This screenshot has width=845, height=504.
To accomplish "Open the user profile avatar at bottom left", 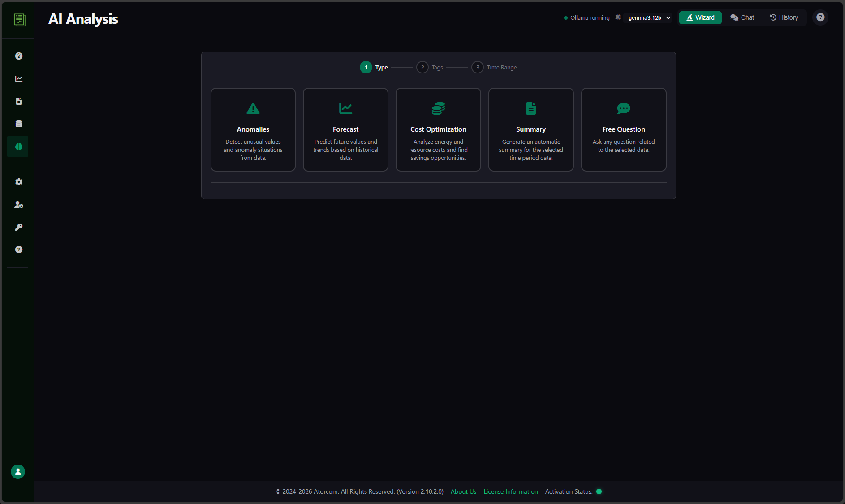I will (17, 471).
